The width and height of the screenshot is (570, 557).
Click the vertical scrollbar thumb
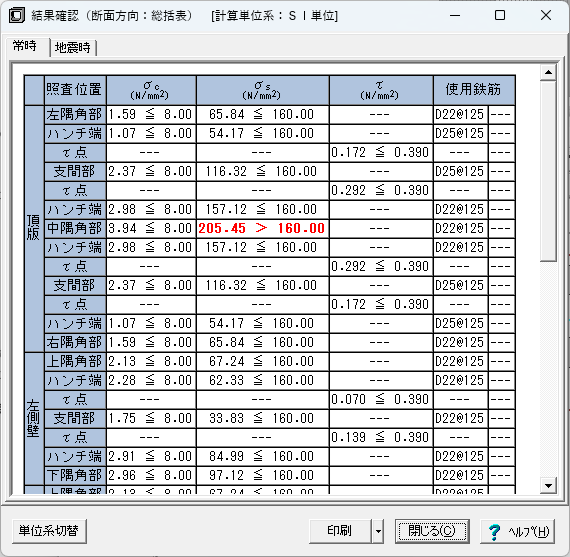pyautogui.click(x=548, y=172)
